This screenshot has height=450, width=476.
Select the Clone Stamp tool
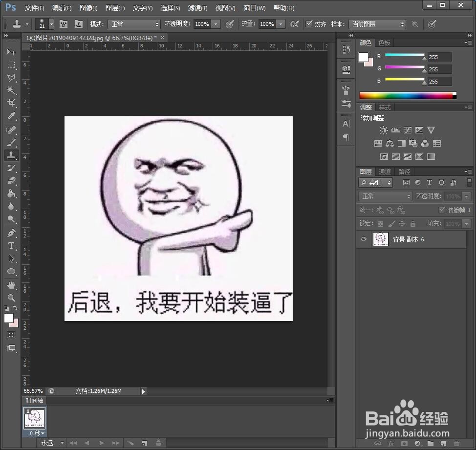(x=12, y=155)
